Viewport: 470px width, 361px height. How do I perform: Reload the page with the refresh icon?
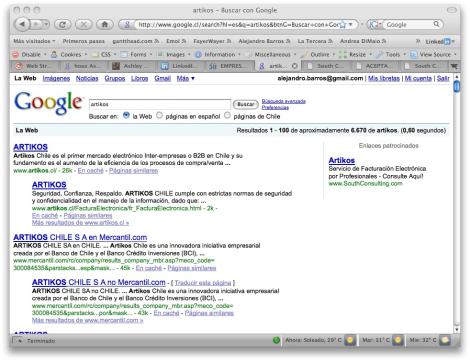[63, 24]
